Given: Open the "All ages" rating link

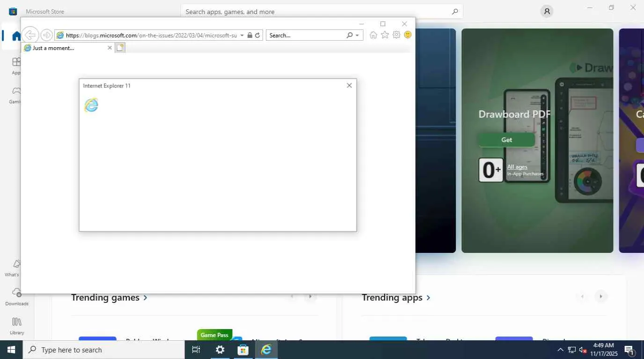Looking at the screenshot, I should point(517,167).
